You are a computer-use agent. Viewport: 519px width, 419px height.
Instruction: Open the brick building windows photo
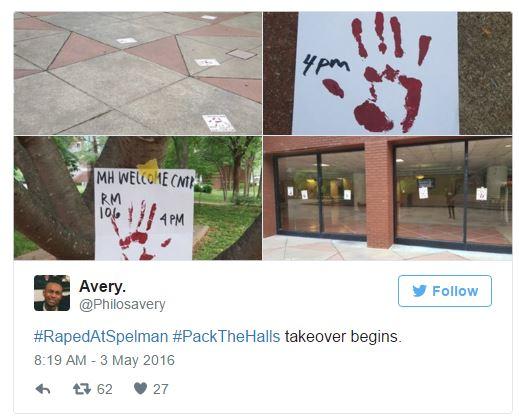point(388,198)
